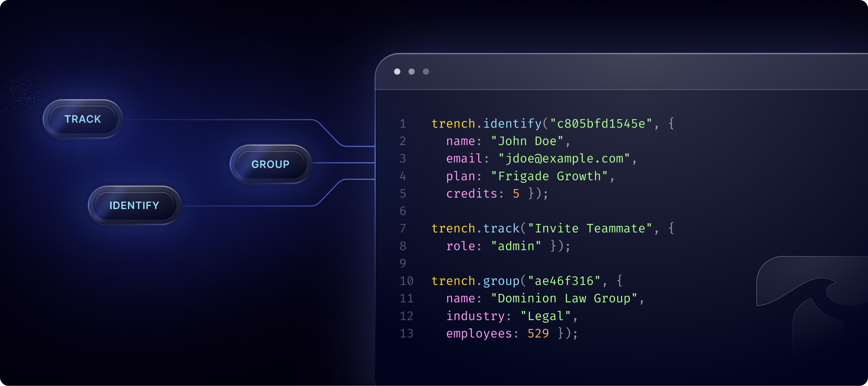This screenshot has width=868, height=386.
Task: Click line number 13 in gutter
Action: 406,333
